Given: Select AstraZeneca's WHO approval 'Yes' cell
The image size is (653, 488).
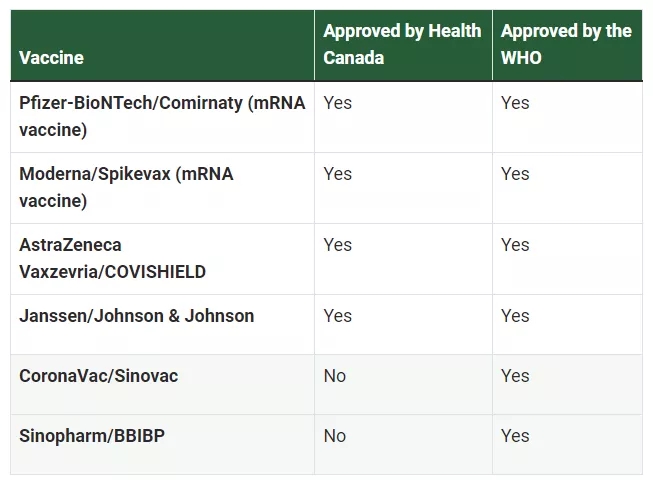Looking at the screenshot, I should tap(515, 245).
